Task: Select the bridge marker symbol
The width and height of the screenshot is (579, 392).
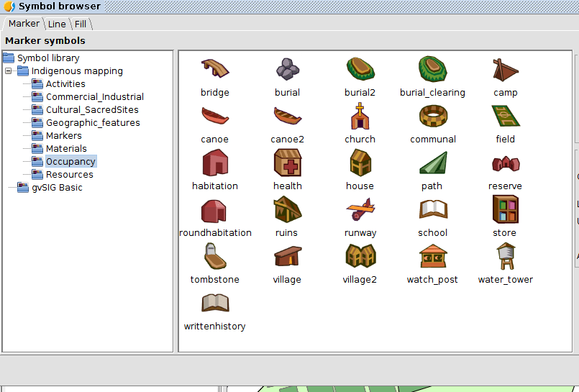Action: (214, 70)
